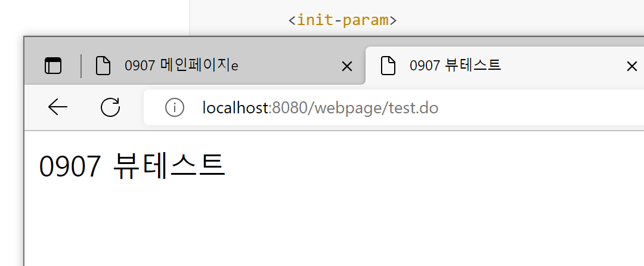Close the 0907 뷰테스트 tab
644x266 pixels.
click(631, 66)
